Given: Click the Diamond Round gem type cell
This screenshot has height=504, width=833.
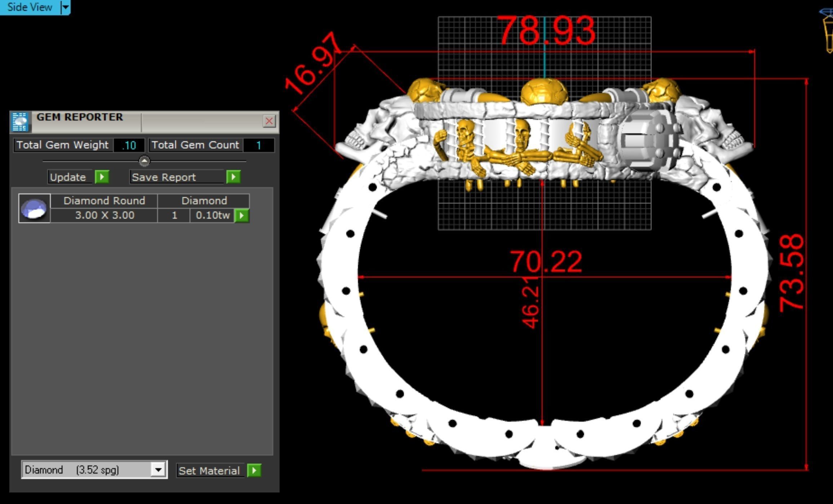Looking at the screenshot, I should tap(104, 201).
